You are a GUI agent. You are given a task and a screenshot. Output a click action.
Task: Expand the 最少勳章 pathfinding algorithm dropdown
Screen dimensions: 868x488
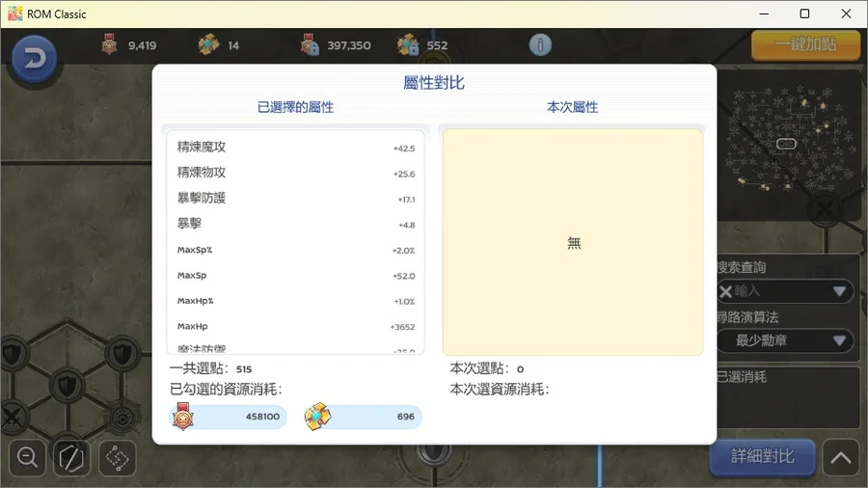click(x=838, y=340)
